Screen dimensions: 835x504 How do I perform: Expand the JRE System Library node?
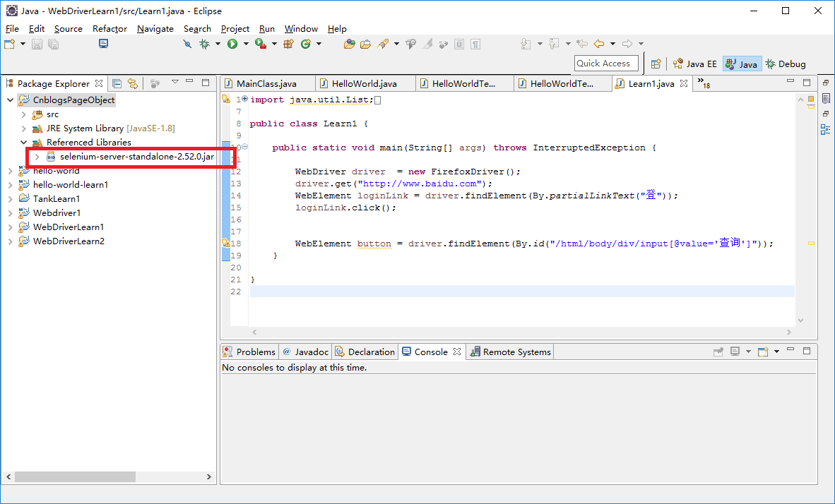[x=23, y=128]
